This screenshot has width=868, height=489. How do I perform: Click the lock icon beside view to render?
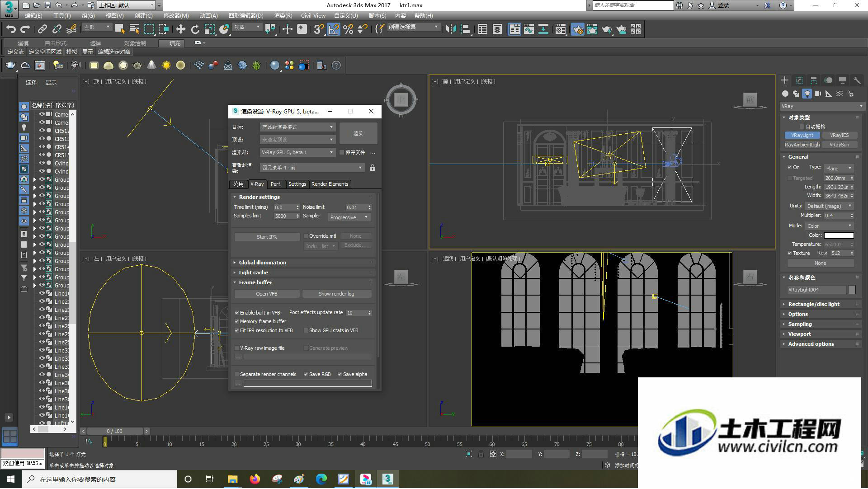tap(372, 168)
